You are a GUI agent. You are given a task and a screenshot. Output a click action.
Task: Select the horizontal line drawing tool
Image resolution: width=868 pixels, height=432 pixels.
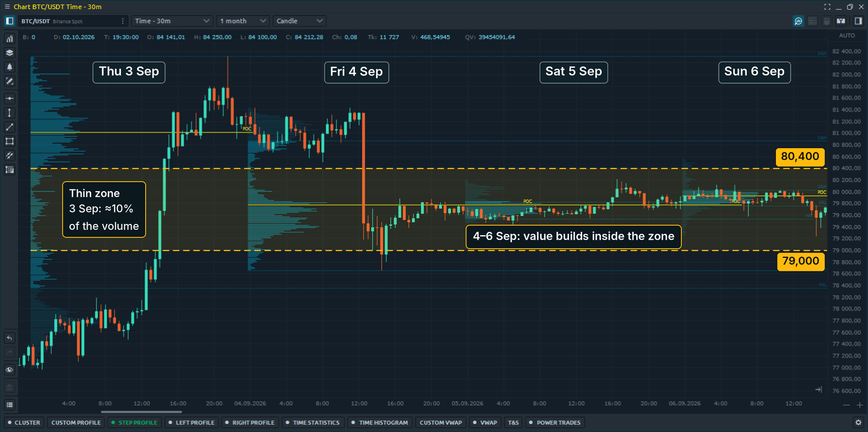pyautogui.click(x=10, y=98)
